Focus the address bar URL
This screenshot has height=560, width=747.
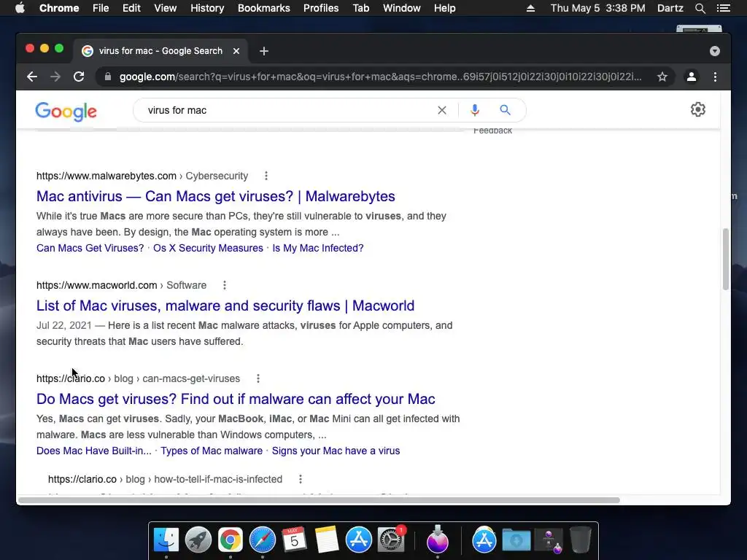point(380,77)
